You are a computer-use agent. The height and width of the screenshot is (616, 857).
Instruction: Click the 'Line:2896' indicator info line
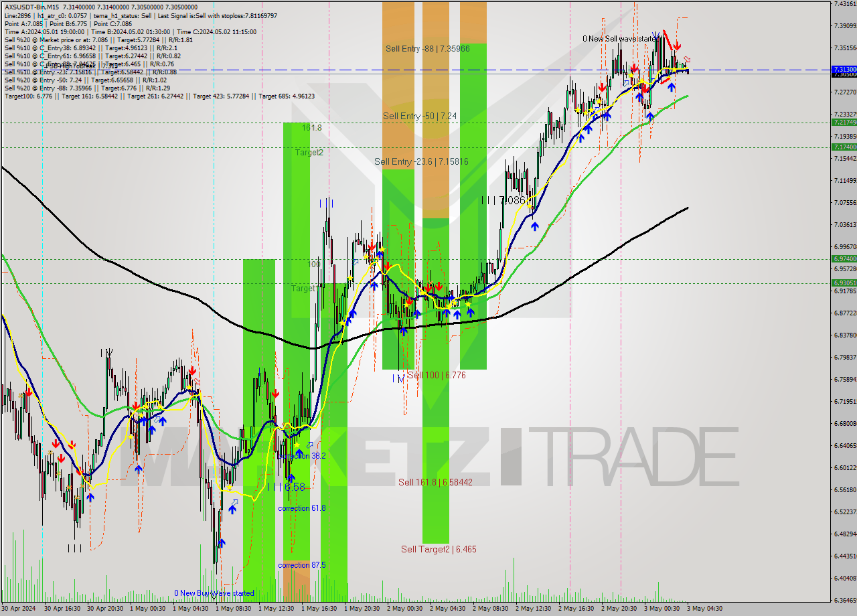click(141, 15)
